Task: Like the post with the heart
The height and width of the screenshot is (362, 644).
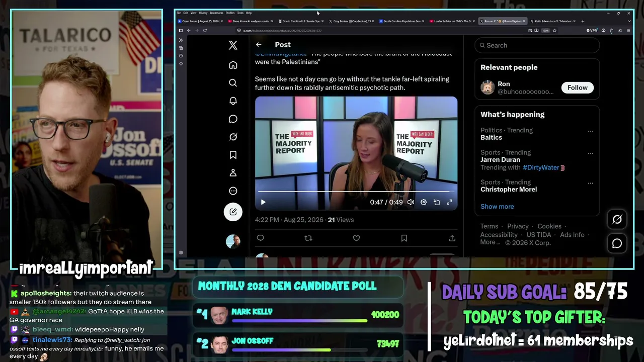Action: (x=356, y=238)
